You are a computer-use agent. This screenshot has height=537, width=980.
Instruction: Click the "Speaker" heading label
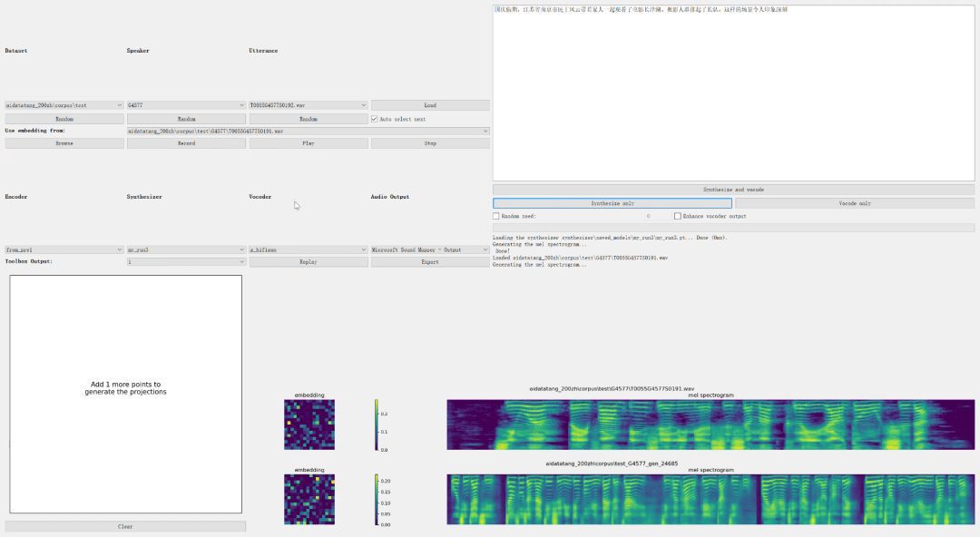138,50
